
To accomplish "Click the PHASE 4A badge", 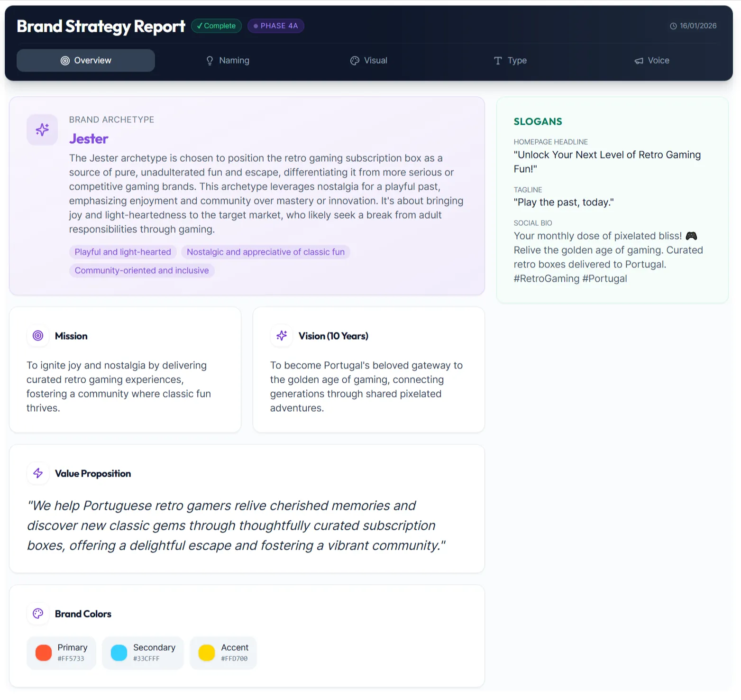I will (275, 26).
